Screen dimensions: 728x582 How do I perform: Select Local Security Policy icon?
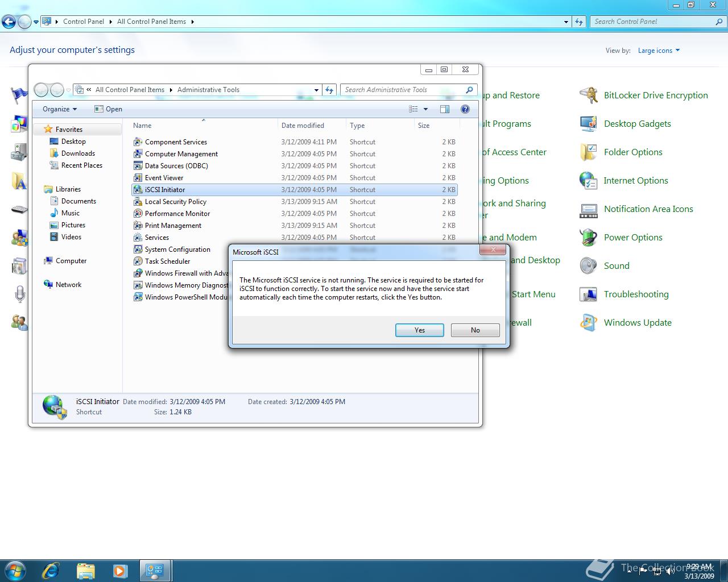pyautogui.click(x=138, y=202)
